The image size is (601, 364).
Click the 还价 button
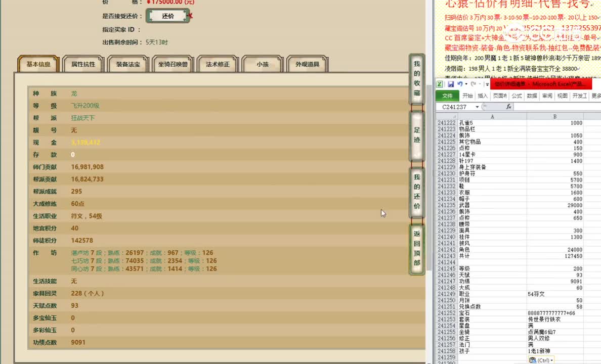pos(168,16)
